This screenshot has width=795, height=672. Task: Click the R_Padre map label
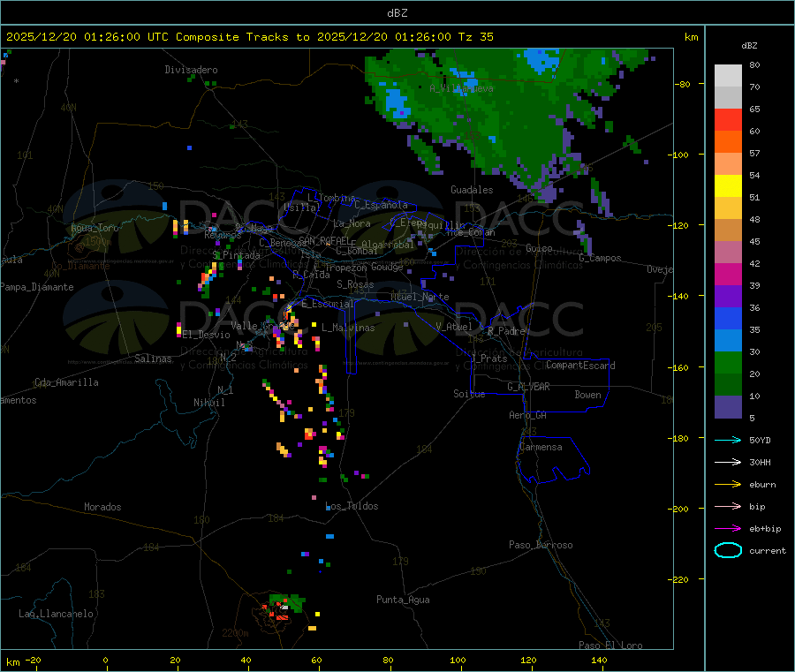point(506,331)
